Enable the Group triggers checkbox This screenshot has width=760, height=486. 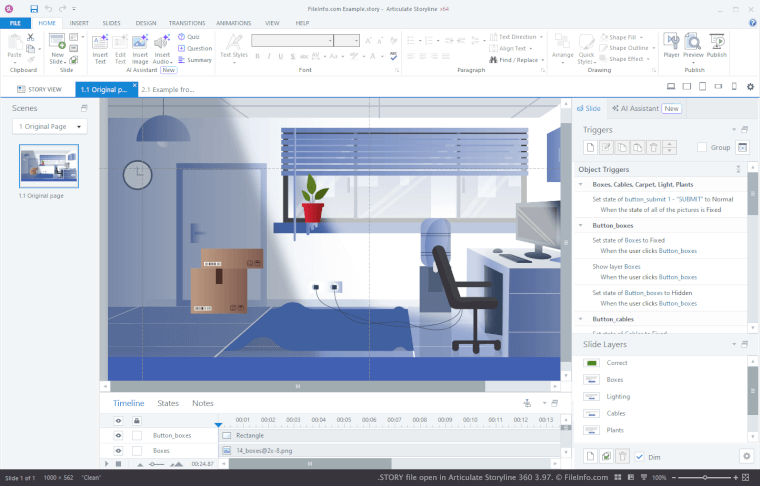[702, 147]
